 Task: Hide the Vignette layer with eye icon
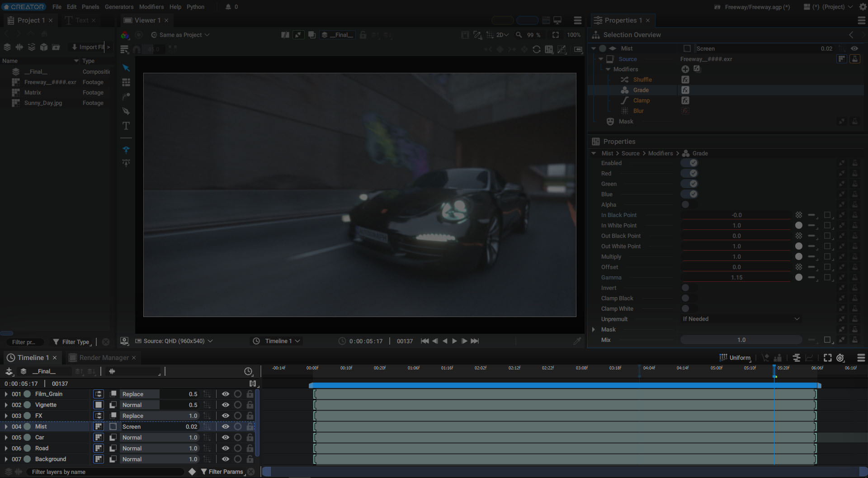(226, 405)
